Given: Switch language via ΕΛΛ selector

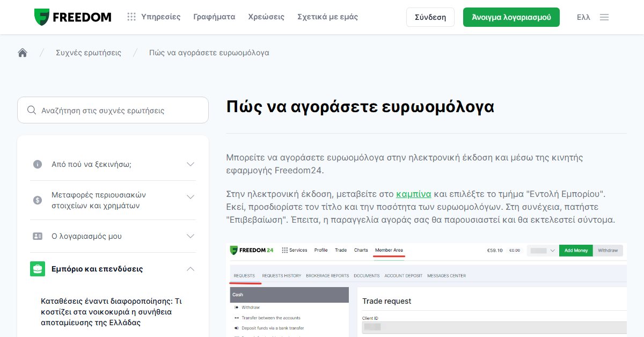Looking at the screenshot, I should (583, 17).
